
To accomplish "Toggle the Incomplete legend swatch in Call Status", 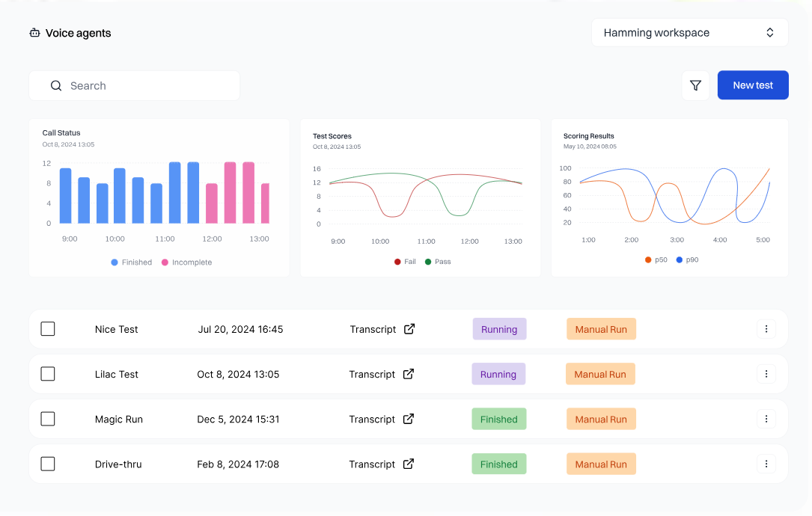I will tap(165, 262).
